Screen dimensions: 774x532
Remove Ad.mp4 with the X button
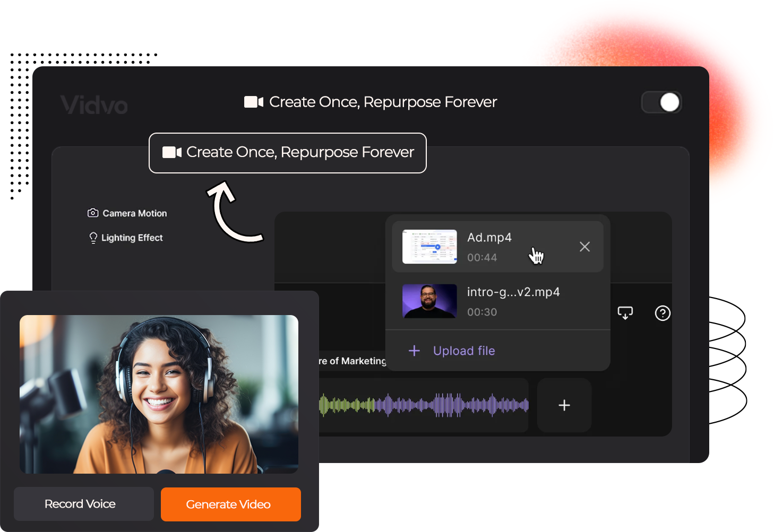point(584,247)
